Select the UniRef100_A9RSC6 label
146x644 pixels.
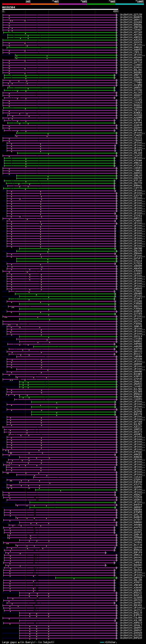click(131, 37)
